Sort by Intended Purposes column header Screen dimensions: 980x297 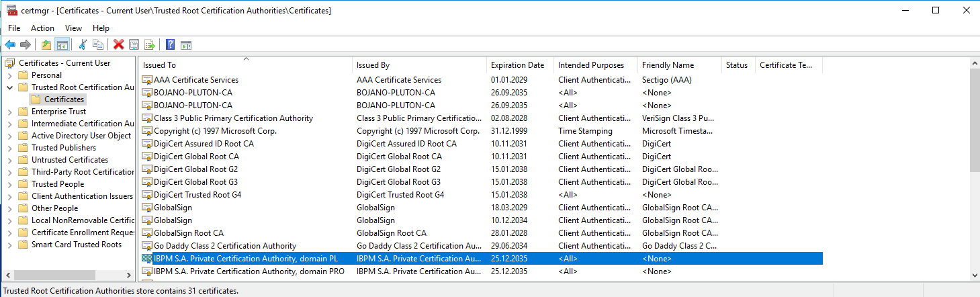[x=596, y=65]
